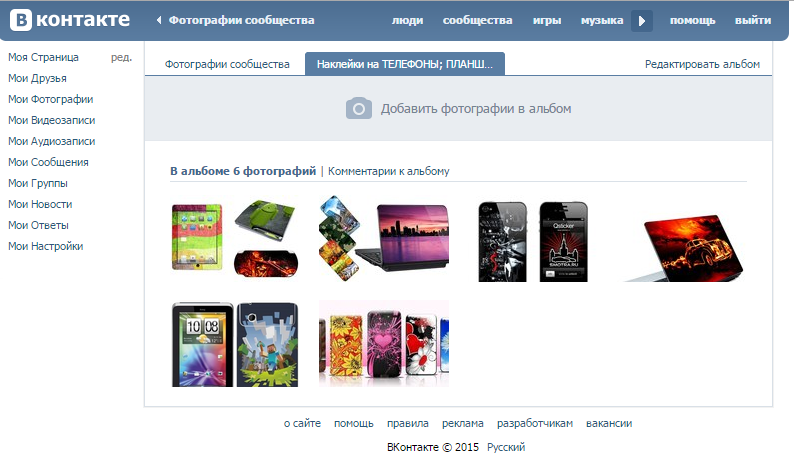Click the camera icon in the upload area
This screenshot has height=456, width=794.
[x=359, y=108]
